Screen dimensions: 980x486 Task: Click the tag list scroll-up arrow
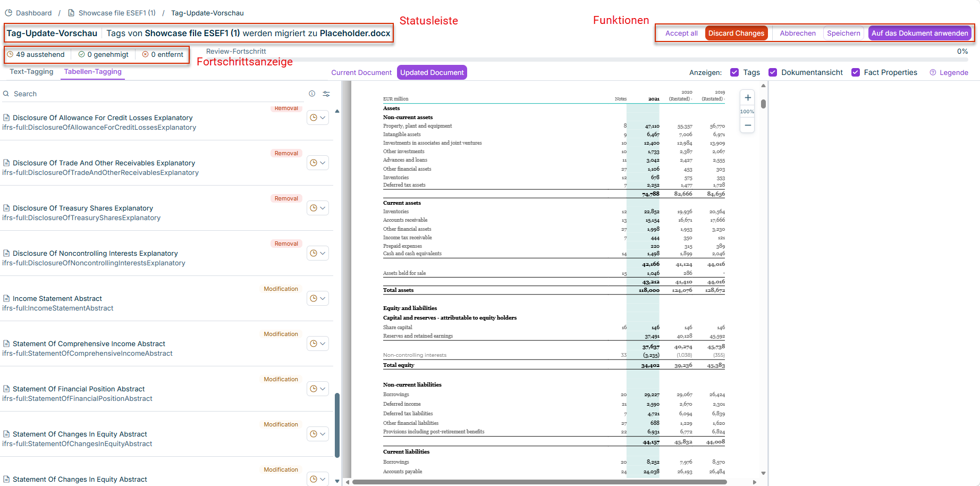337,111
